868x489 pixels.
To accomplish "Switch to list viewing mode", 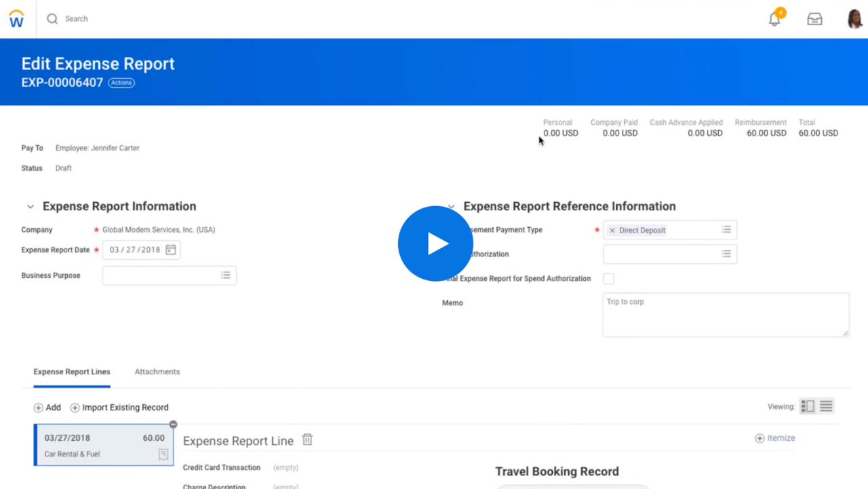I will 826,406.
